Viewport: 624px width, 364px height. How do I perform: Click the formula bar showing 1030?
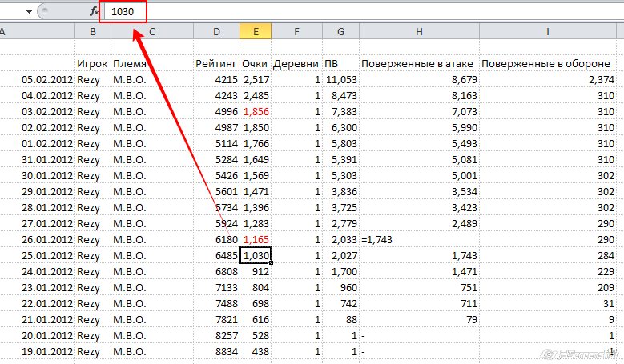(x=123, y=11)
